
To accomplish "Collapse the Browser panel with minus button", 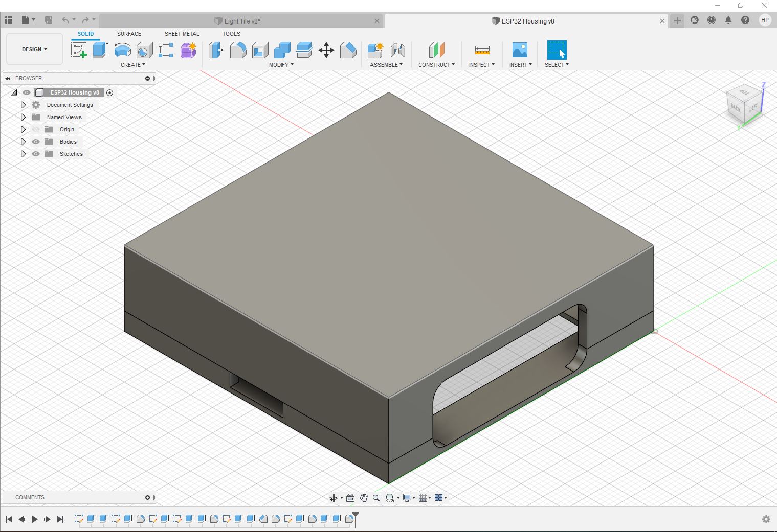I will click(147, 78).
